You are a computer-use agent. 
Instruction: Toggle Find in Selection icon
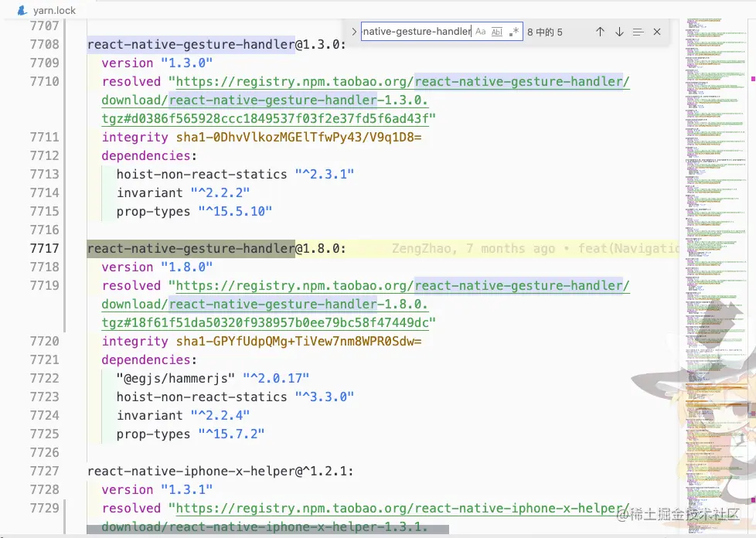pos(638,32)
